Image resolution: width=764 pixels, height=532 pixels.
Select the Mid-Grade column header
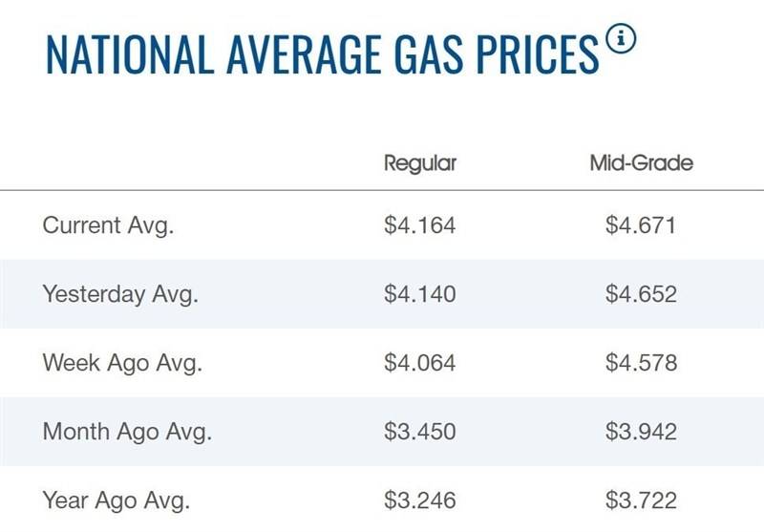tap(641, 163)
